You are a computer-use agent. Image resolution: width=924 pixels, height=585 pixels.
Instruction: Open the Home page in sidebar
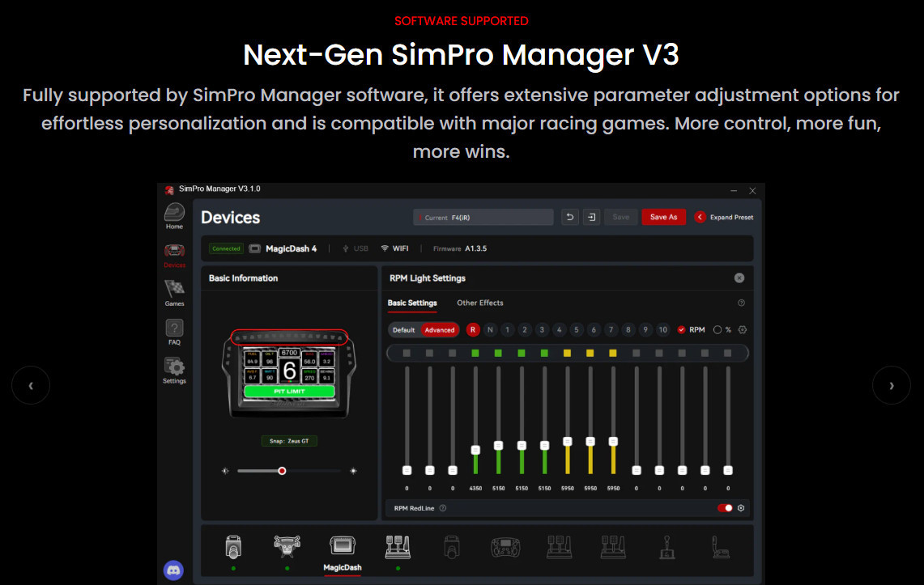pyautogui.click(x=174, y=216)
